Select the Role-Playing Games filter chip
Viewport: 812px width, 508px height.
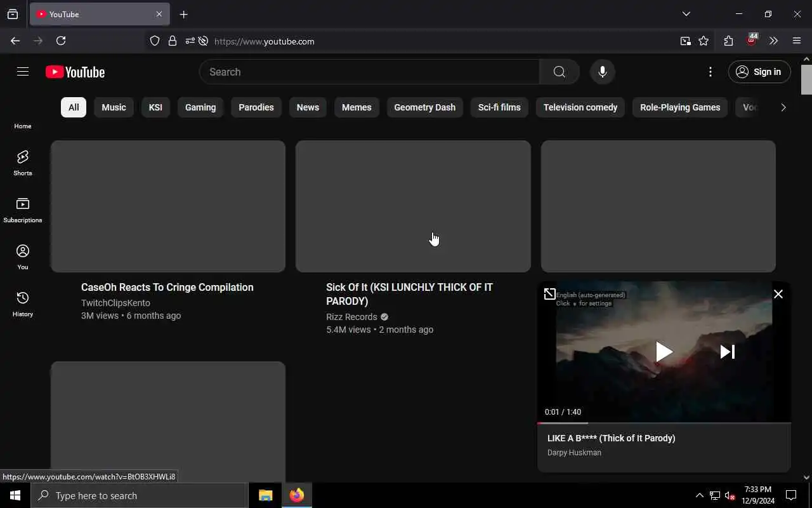[680, 107]
